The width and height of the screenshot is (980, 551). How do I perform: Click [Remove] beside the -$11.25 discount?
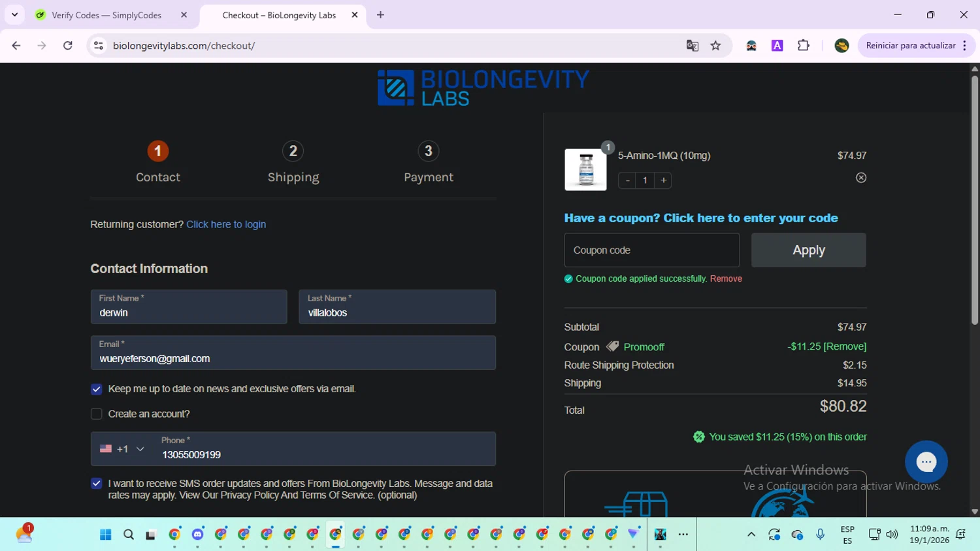tap(845, 346)
